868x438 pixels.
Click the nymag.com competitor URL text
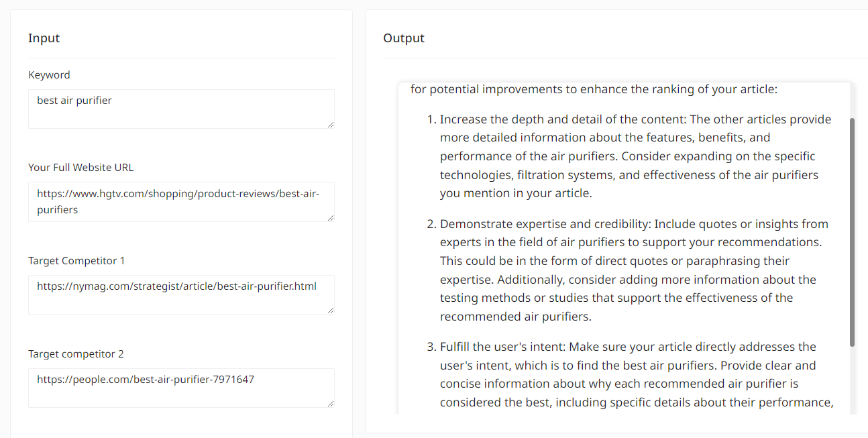pyautogui.click(x=176, y=286)
